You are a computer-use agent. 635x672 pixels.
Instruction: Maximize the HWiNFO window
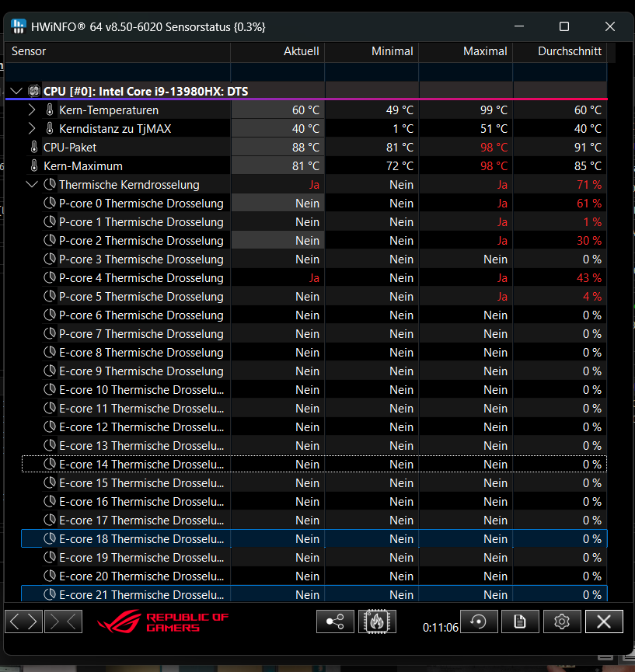tap(564, 26)
